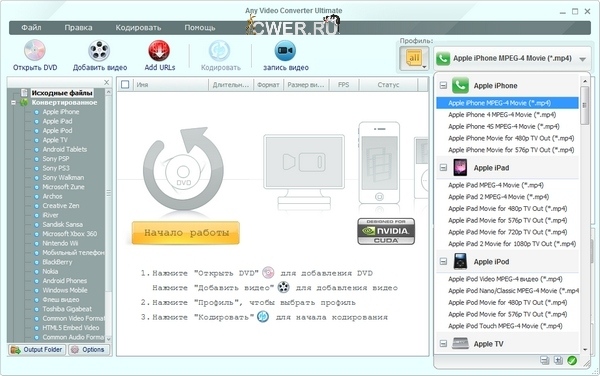The image size is (600, 376).
Task: Click the Исходные файлы document icon
Action: [x=24, y=93]
